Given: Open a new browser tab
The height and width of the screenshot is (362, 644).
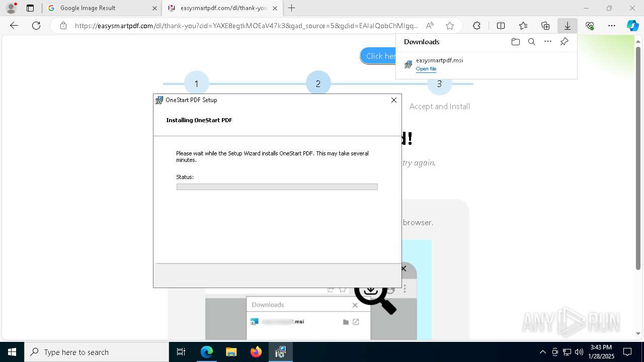Looking at the screenshot, I should click(291, 8).
